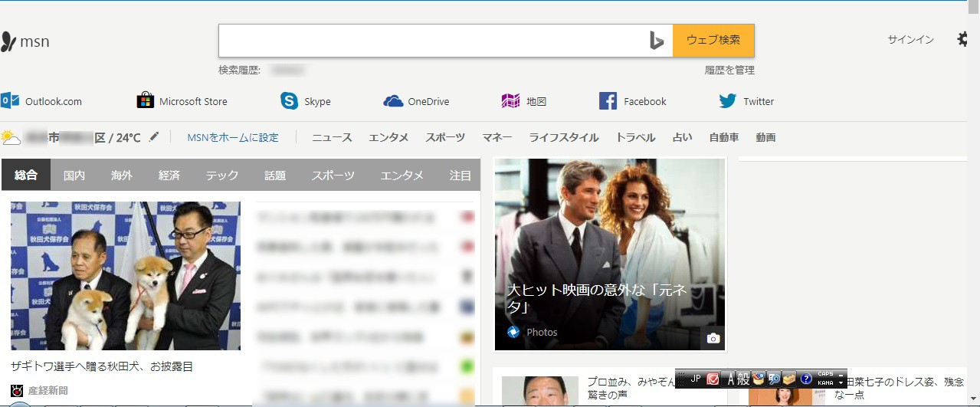Click the IME conversion mode '般' button
This screenshot has width=980, height=407.
(743, 379)
